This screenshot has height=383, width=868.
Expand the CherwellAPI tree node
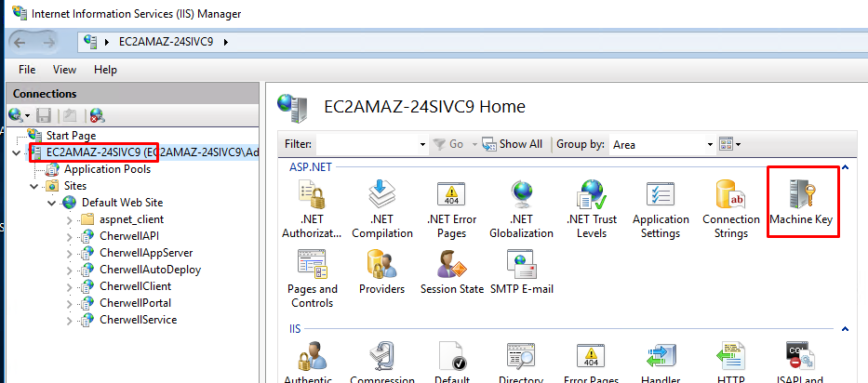coord(70,236)
